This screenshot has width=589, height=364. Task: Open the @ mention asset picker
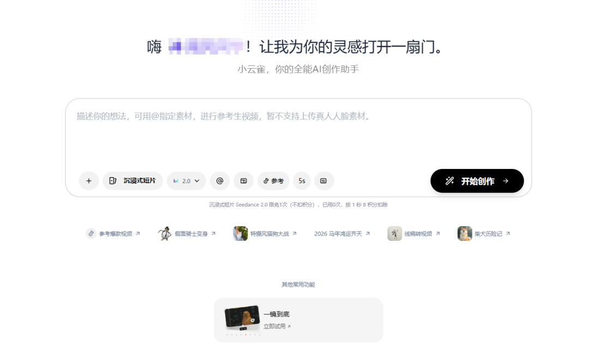tap(219, 180)
